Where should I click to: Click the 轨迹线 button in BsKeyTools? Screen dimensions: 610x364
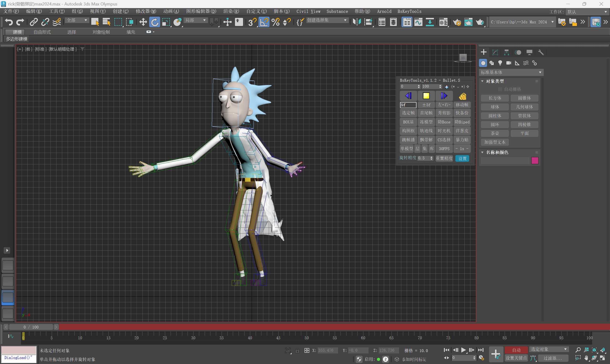click(426, 131)
